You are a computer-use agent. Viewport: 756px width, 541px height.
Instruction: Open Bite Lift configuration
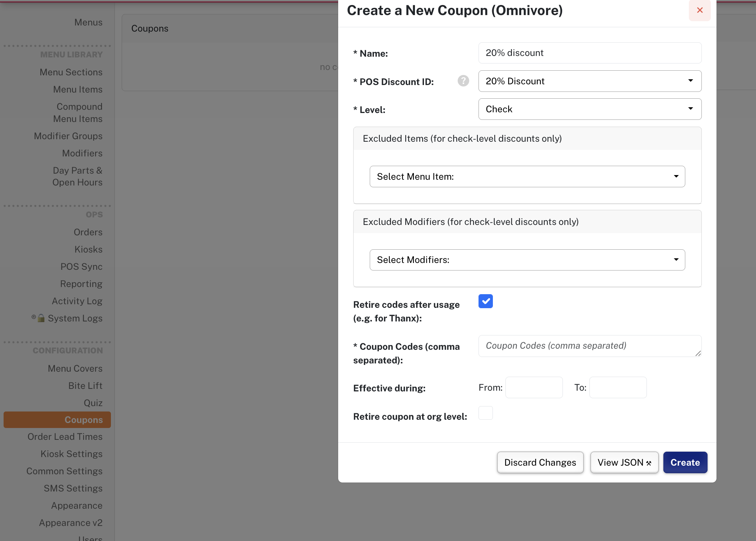[x=85, y=386]
